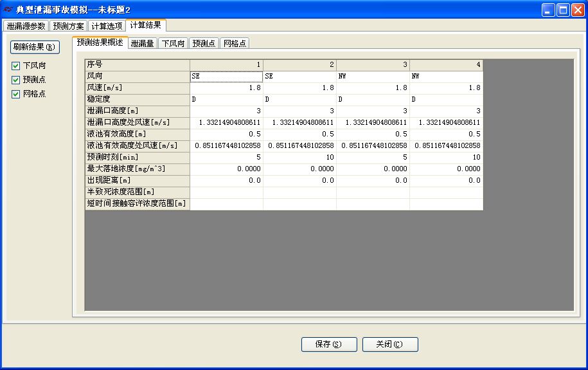Select the 半致死浓度范围[m] row header
588x370 pixels.
point(138,192)
